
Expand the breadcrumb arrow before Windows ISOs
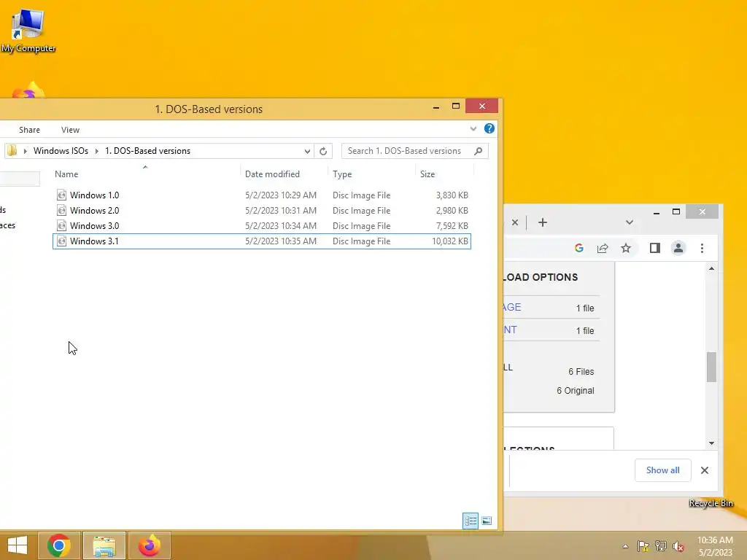coord(26,151)
